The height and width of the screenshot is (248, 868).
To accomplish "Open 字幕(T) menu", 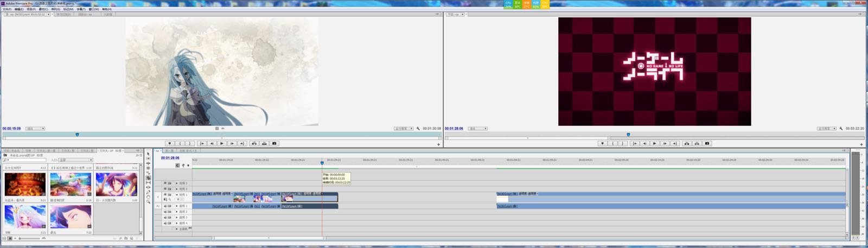I will point(81,9).
